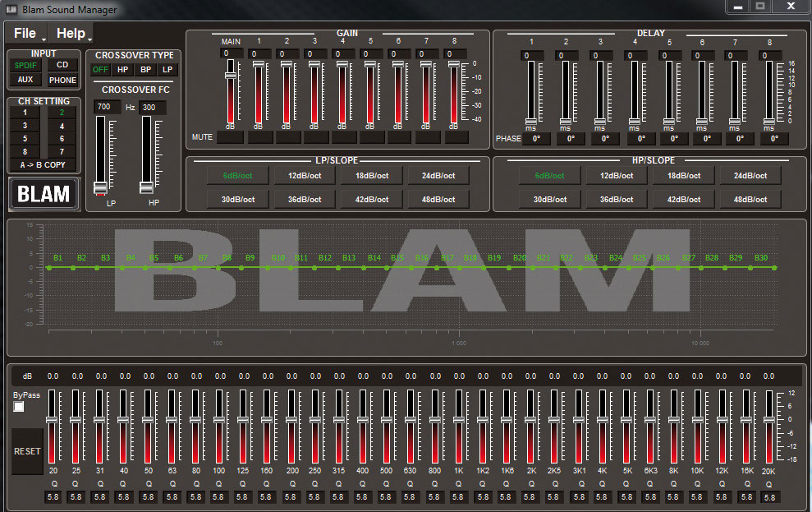
Task: Enable the ByPass checkbox
Action: (x=19, y=407)
